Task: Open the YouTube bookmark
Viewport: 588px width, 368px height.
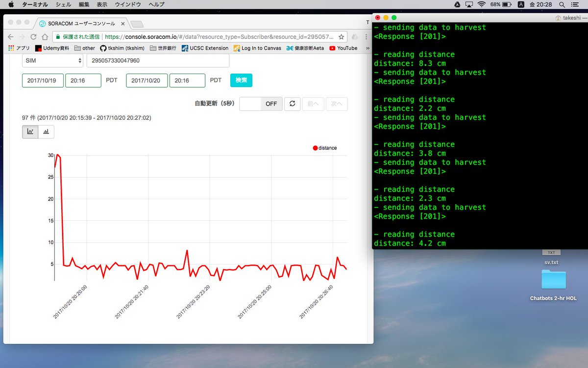Action: 343,48
